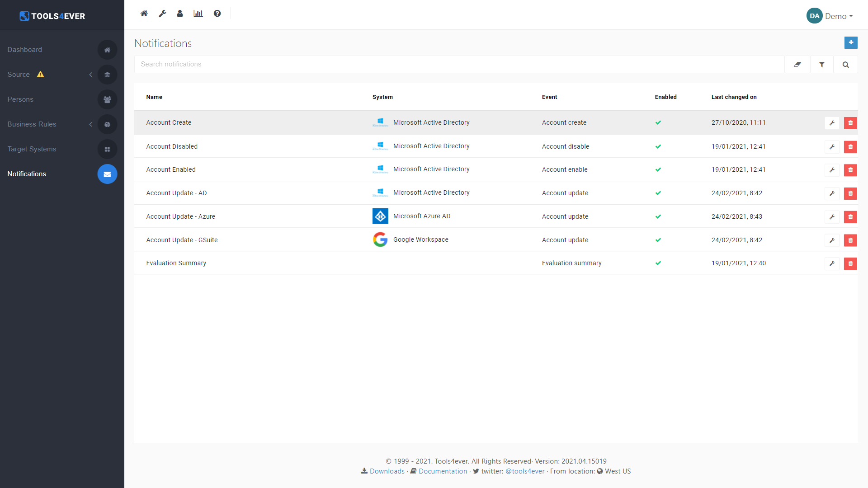The height and width of the screenshot is (488, 868).
Task: Open the Demo user dropdown
Action: (x=830, y=16)
